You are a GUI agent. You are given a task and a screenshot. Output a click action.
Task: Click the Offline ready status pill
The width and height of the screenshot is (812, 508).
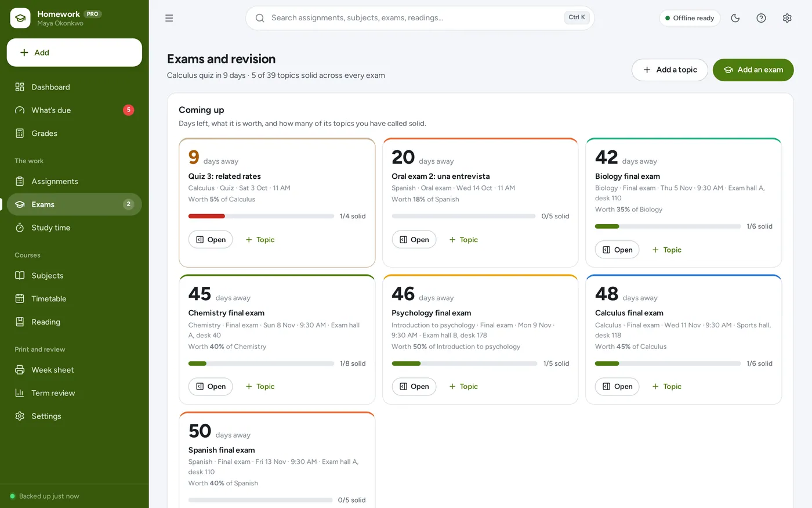coord(690,18)
